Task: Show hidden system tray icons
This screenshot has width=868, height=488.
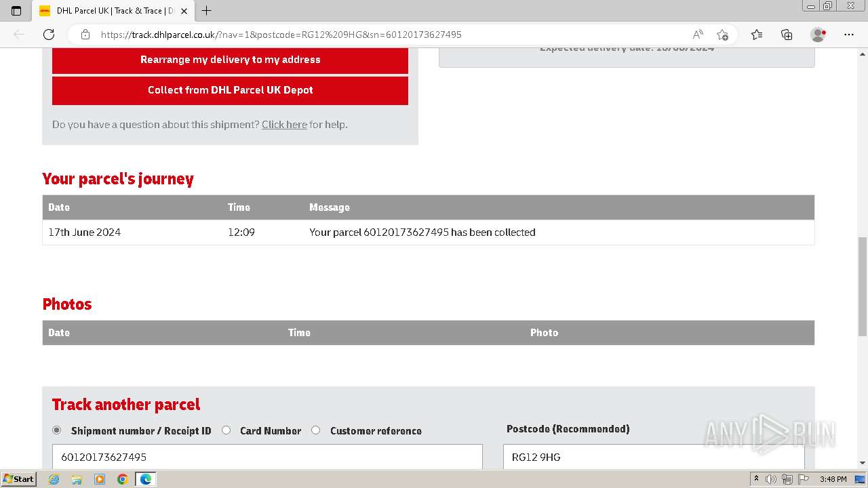Action: tap(756, 479)
